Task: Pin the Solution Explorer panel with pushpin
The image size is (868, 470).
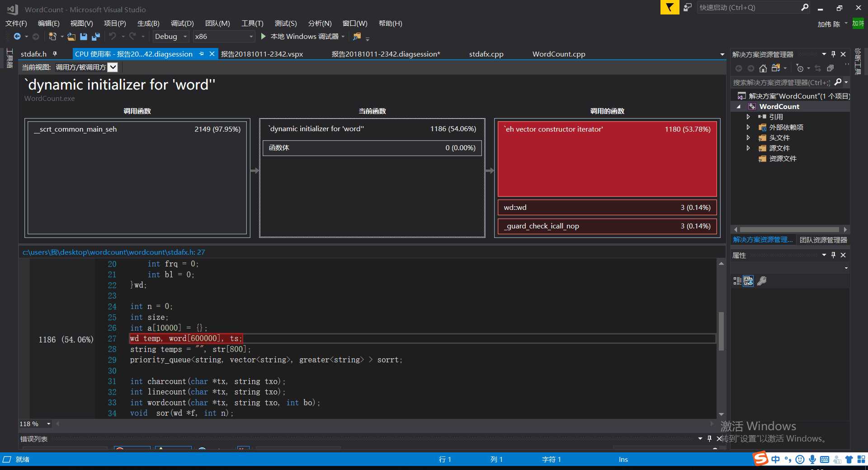Action: click(834, 54)
